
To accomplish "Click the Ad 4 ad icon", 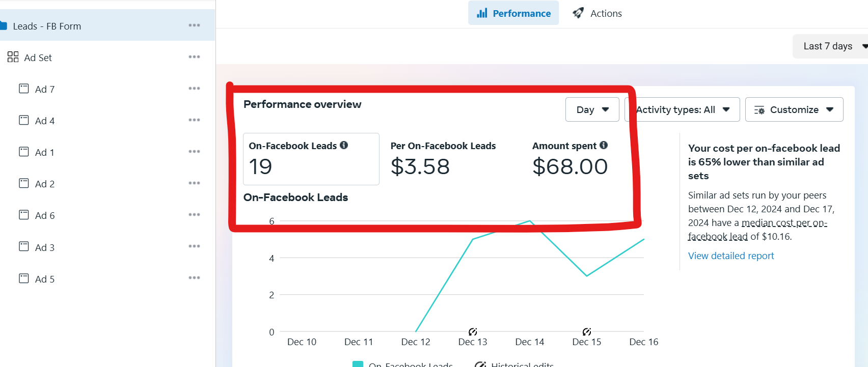I will [24, 120].
